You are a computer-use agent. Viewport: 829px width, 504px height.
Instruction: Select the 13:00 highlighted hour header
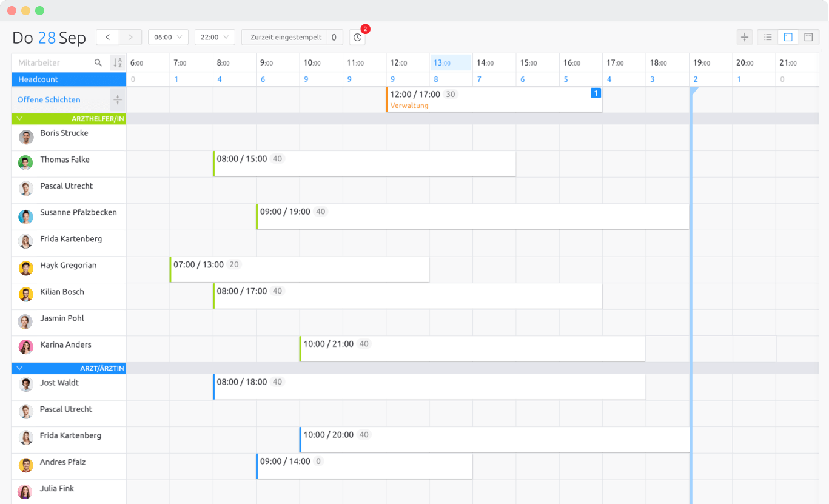[x=451, y=62]
